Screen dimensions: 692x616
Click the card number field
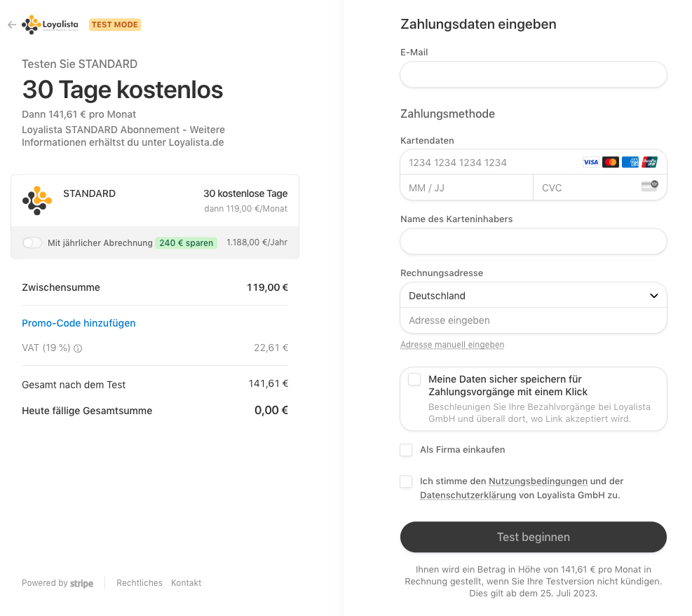[490, 163]
